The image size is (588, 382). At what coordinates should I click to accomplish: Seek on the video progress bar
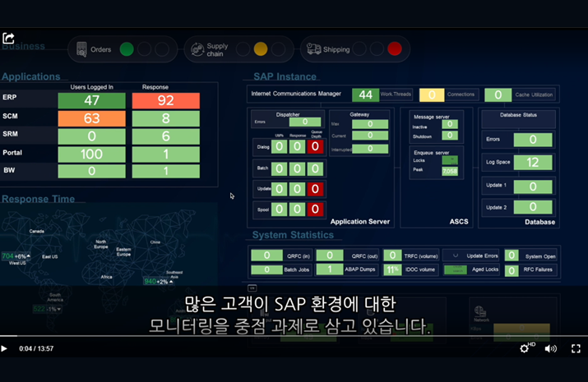click(294, 336)
